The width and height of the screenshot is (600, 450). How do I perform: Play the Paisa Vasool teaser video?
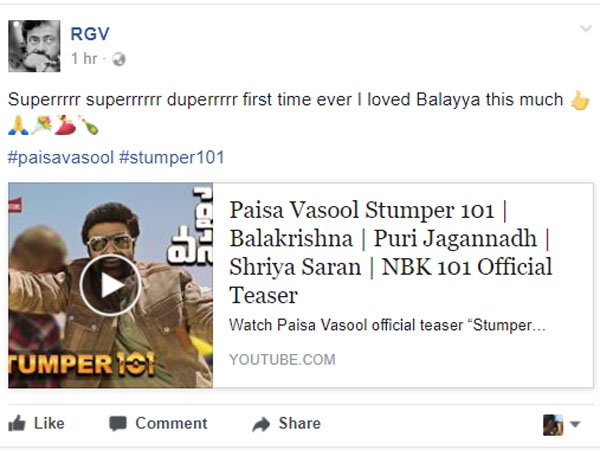click(110, 285)
